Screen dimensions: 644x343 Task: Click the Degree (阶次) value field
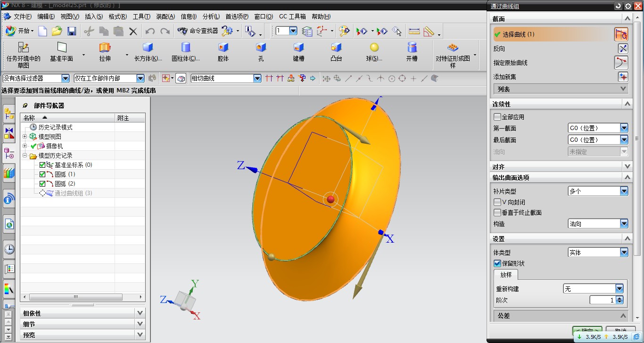(602, 300)
